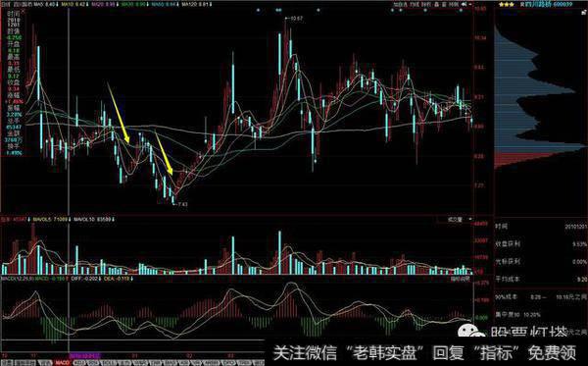Click the 光标获利 0.00% row
This screenshot has width=588, height=366.
point(541,262)
